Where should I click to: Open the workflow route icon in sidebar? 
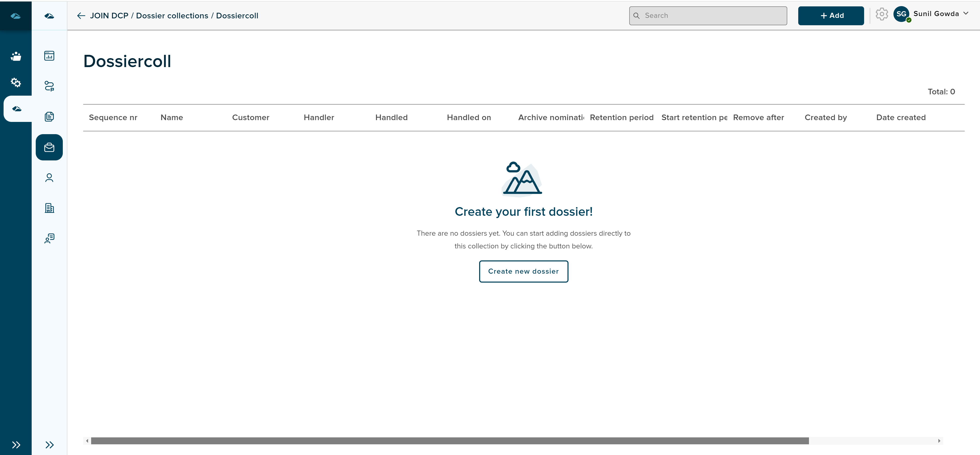[x=49, y=86]
